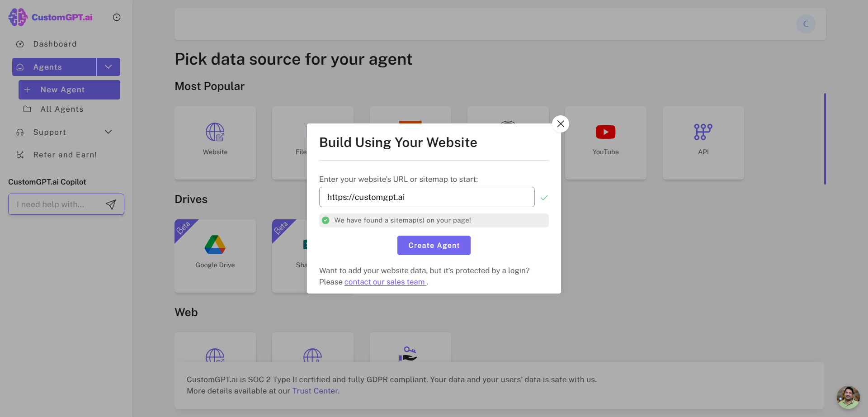Click the Dashboard compass icon
Screen dimensions: 868x417
click(20, 44)
